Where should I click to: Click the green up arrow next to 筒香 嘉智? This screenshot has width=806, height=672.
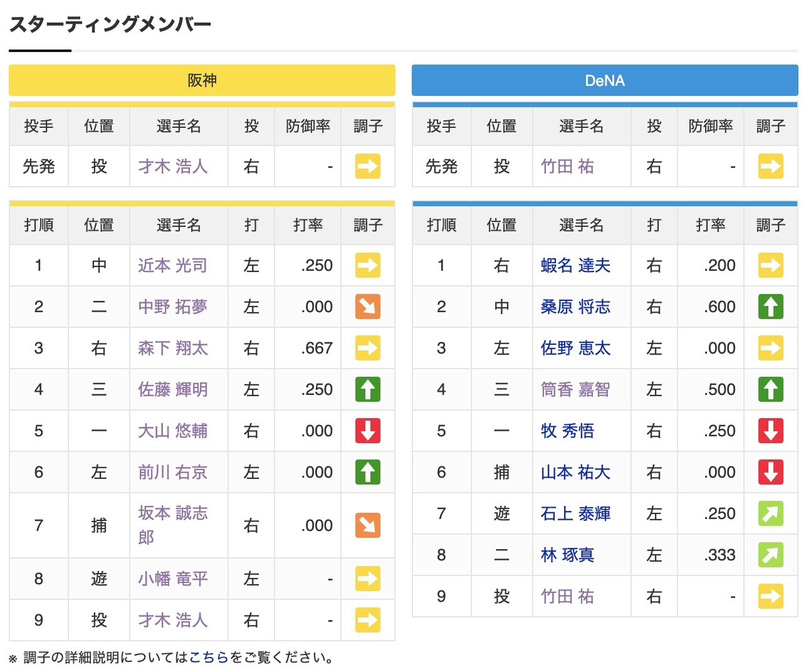tap(770, 389)
